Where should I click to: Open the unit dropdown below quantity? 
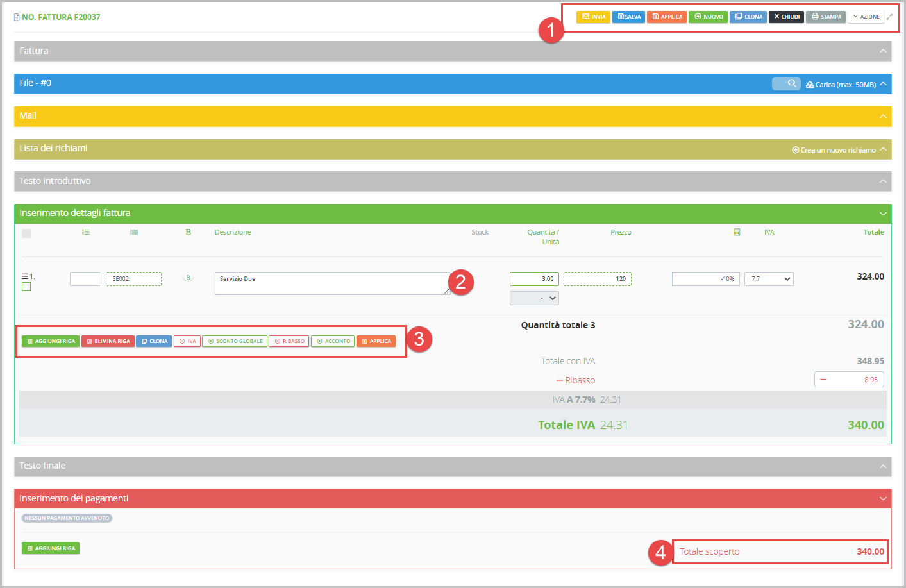tap(534, 298)
